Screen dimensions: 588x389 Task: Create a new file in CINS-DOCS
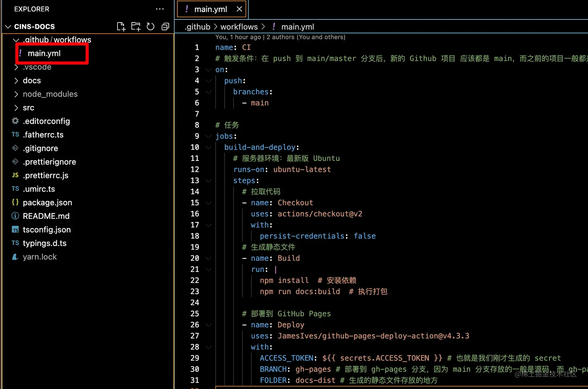121,26
